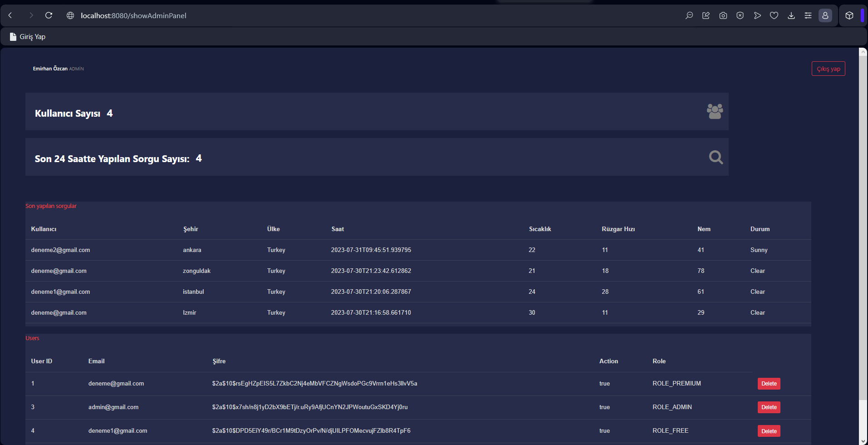Click the Çıkış yap logout button
The height and width of the screenshot is (445, 868).
828,69
